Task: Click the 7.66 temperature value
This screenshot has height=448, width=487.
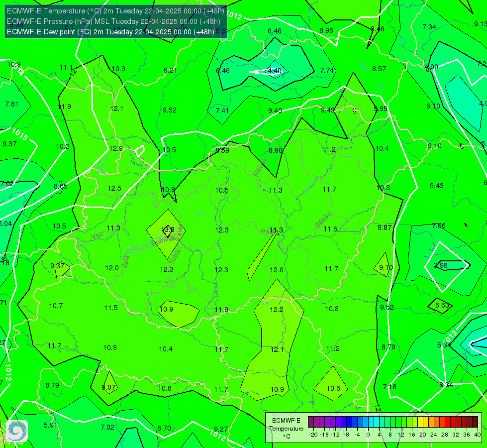Action: coord(439,225)
